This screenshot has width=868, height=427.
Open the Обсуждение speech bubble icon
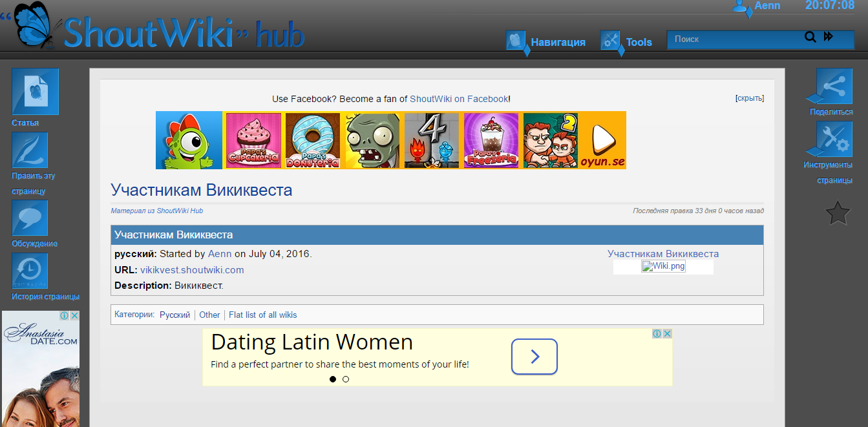[30, 218]
